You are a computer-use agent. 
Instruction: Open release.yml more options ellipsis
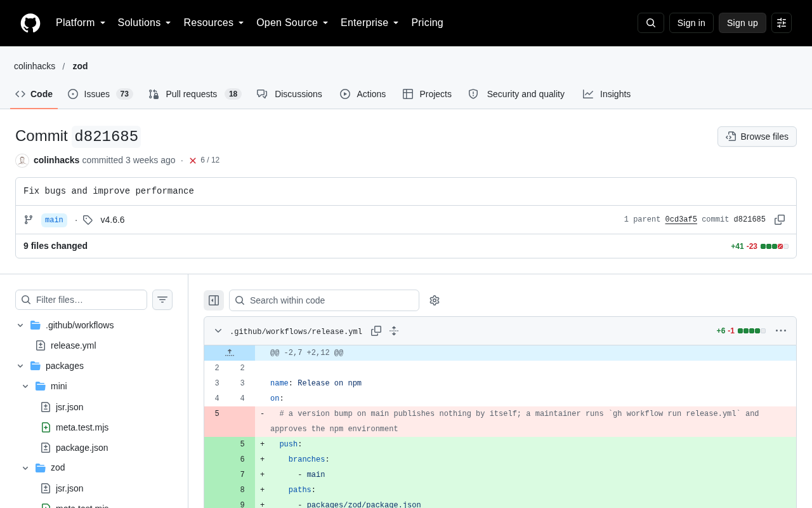tap(781, 331)
